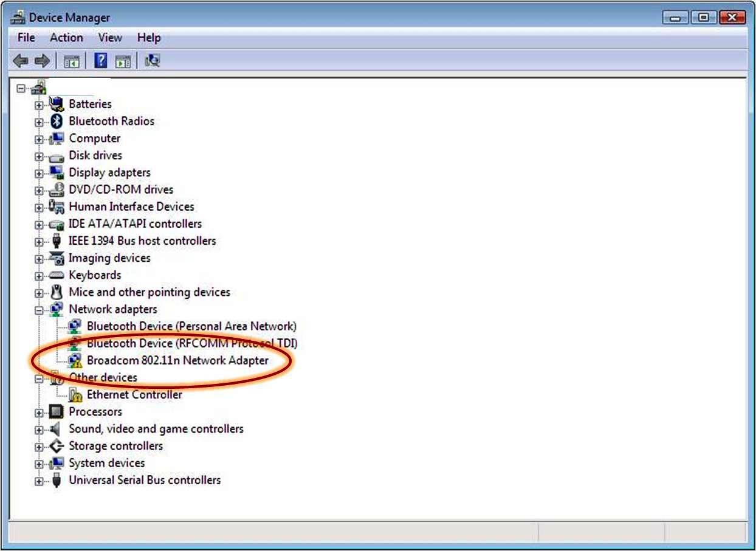Click the Batteries category icon

(57, 104)
